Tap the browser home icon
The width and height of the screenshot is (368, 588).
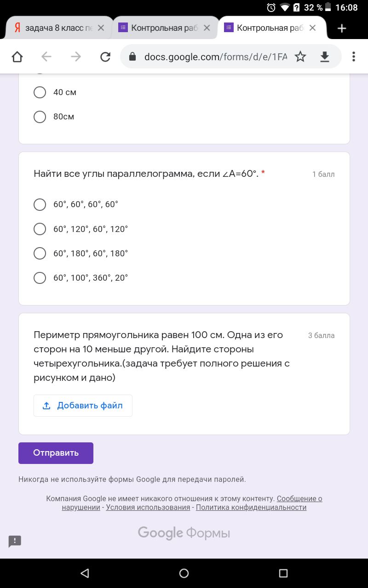(17, 57)
